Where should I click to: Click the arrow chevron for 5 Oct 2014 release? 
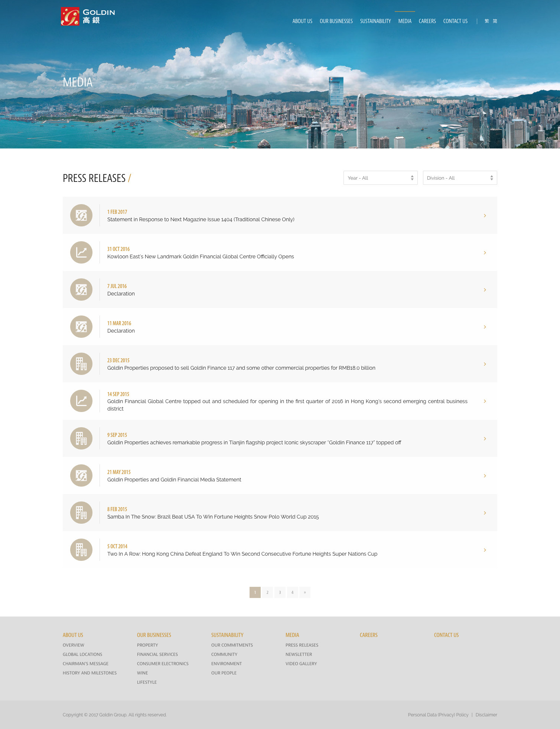tap(485, 550)
